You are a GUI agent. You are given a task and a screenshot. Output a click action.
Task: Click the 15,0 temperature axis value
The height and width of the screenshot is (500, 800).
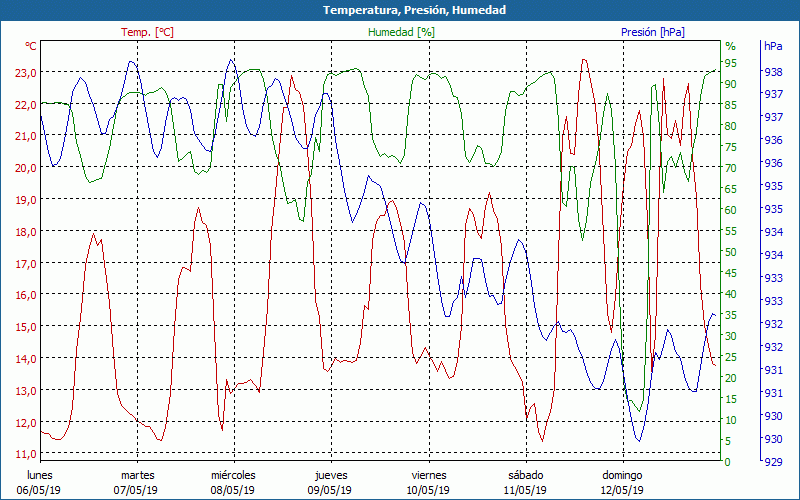pos(26,327)
